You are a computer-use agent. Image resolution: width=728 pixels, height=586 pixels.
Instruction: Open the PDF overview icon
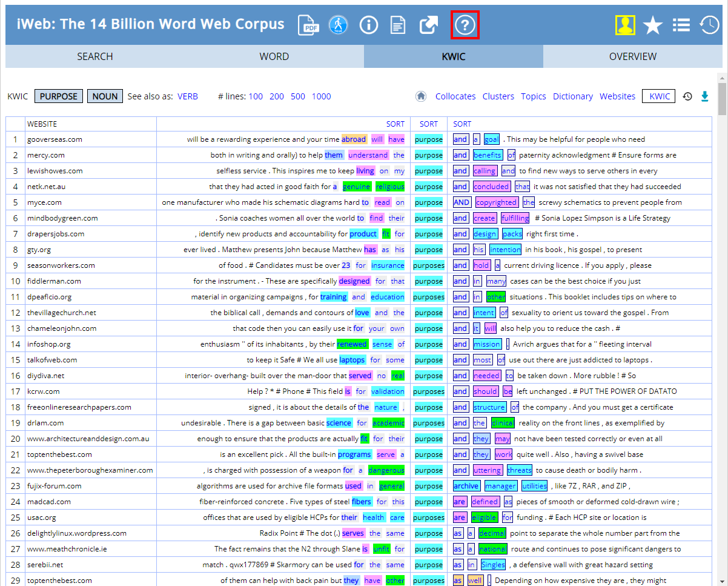point(309,25)
